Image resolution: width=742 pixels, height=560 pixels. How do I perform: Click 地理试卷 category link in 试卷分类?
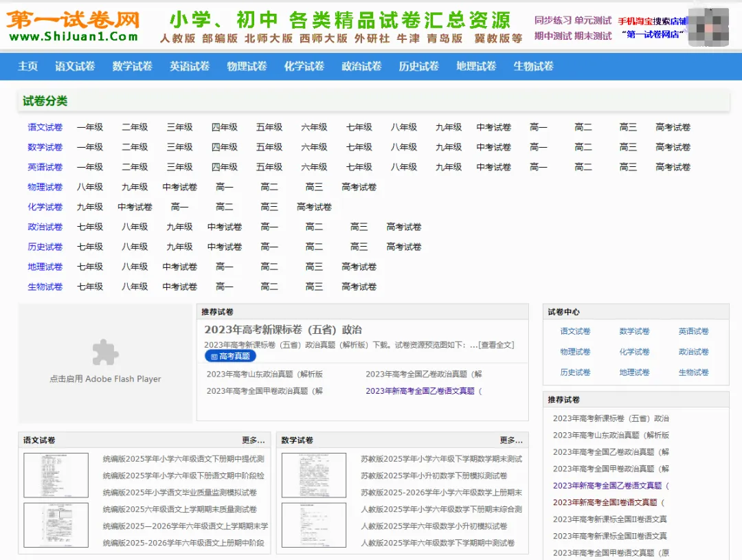tap(45, 267)
